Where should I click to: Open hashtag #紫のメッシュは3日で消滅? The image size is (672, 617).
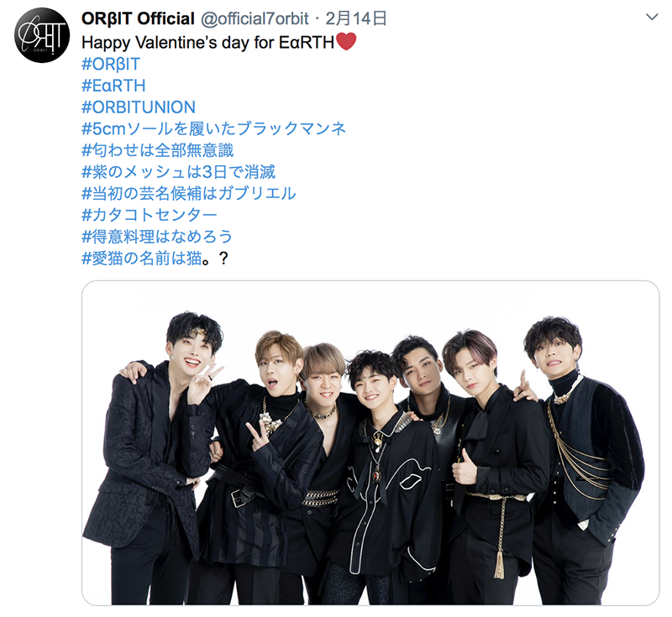(178, 172)
